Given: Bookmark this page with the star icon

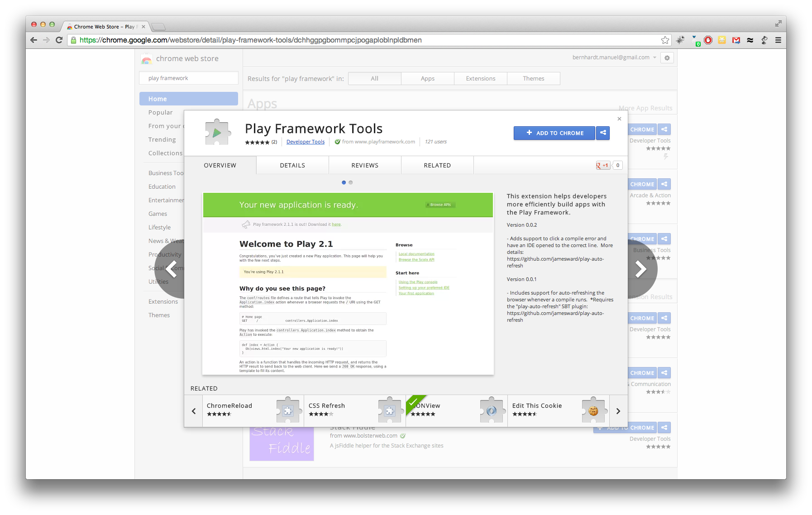Looking at the screenshot, I should [665, 40].
